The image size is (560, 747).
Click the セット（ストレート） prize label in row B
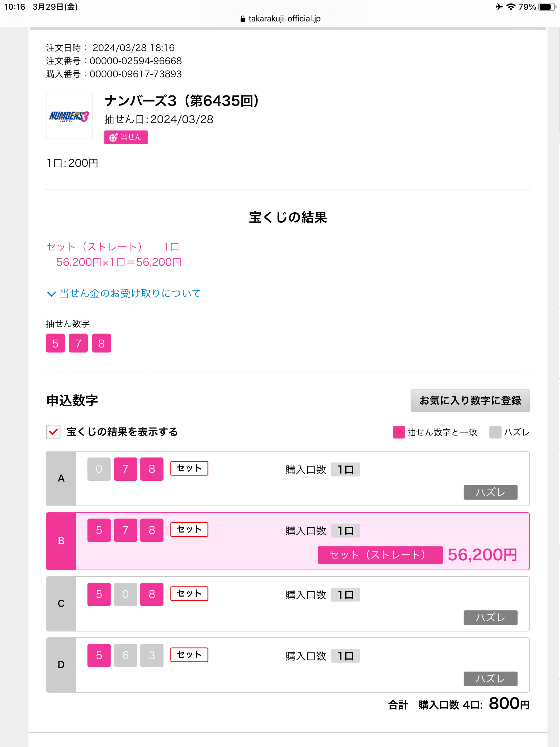tap(380, 555)
